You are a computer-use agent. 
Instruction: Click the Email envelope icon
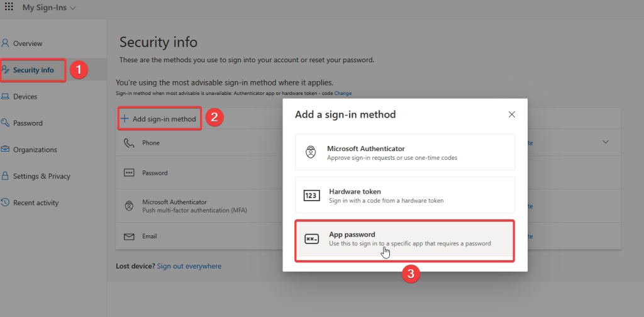point(129,236)
